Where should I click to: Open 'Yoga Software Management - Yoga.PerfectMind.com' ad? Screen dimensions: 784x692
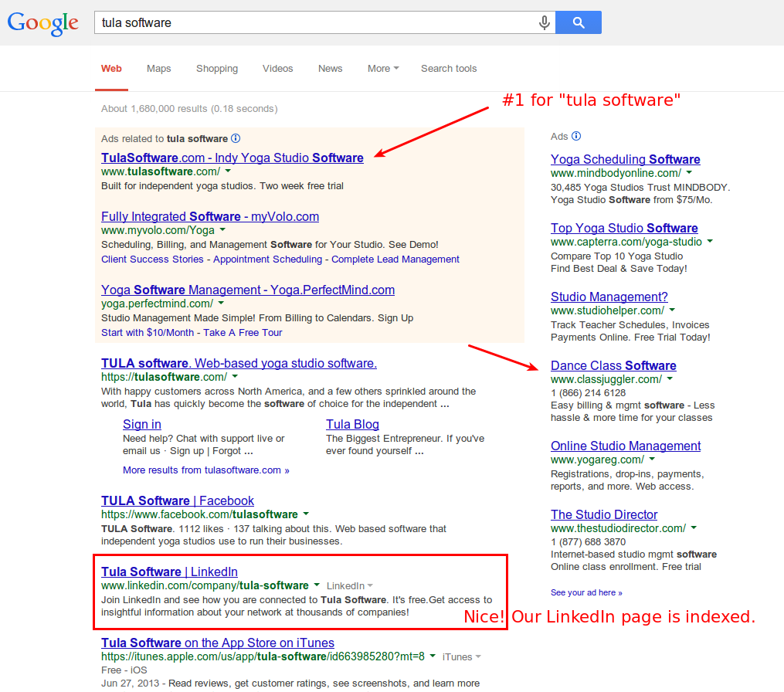[x=247, y=290]
